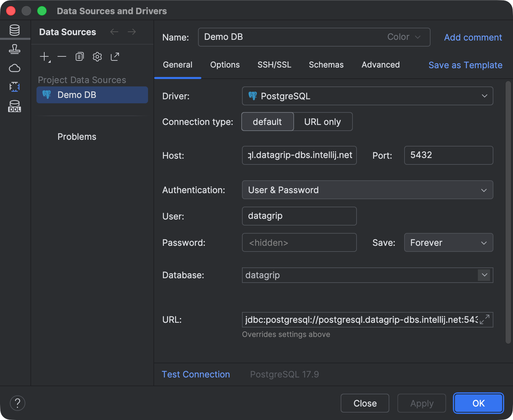Click the Close button

365,403
